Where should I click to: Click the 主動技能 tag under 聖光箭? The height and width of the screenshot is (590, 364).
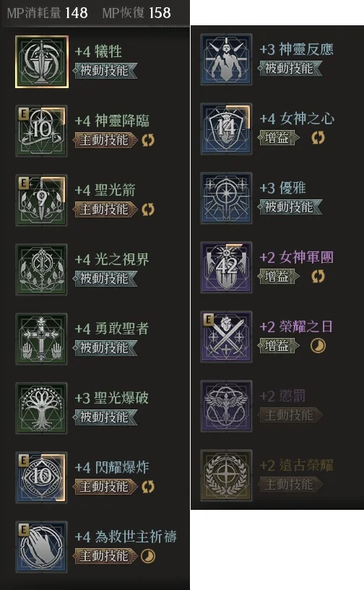pyautogui.click(x=105, y=209)
